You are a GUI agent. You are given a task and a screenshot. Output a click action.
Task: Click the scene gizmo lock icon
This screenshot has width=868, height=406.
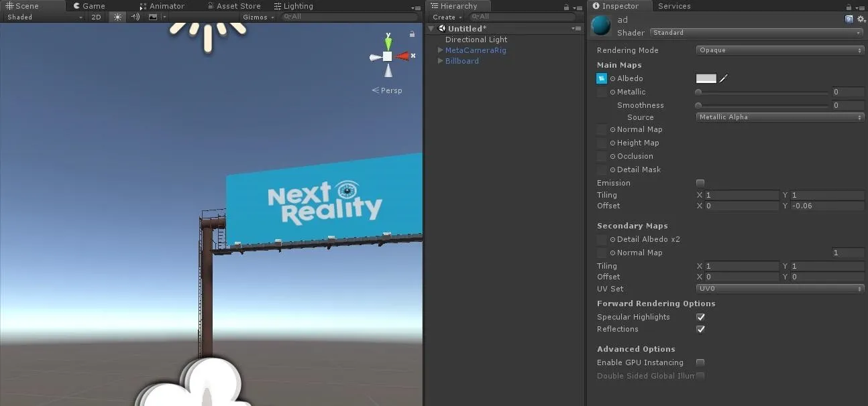point(412,34)
